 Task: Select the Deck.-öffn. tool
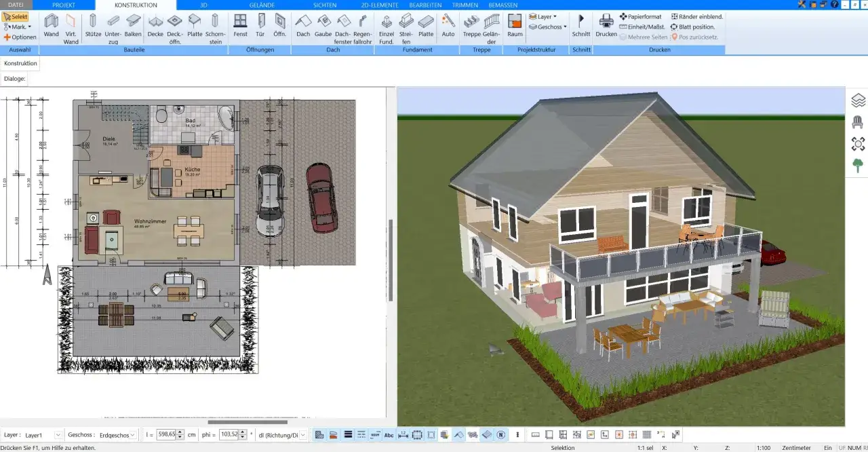[175, 28]
